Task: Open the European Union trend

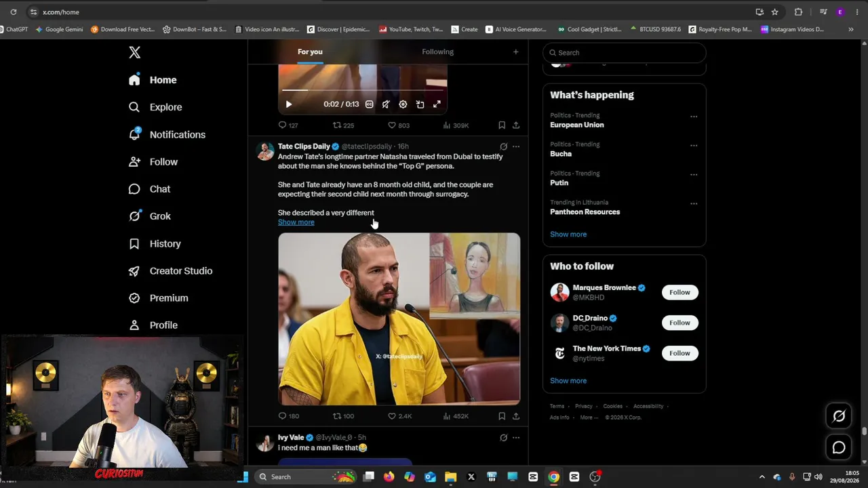Action: point(577,125)
